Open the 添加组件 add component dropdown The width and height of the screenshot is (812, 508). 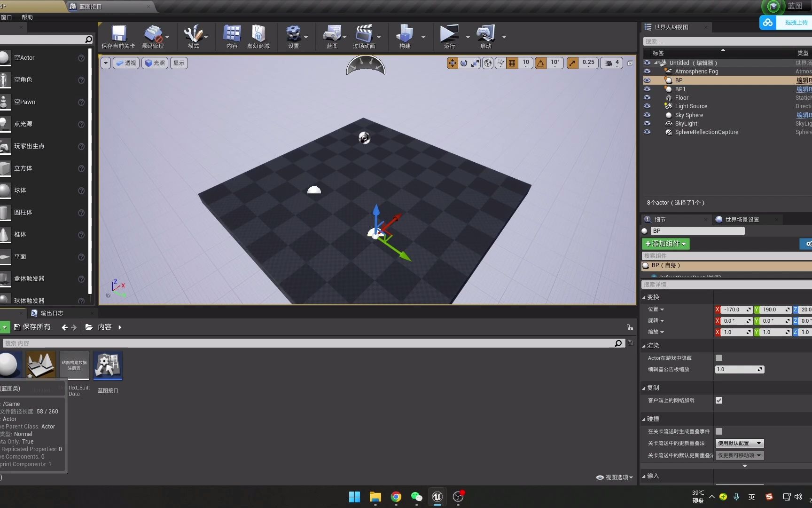point(666,244)
